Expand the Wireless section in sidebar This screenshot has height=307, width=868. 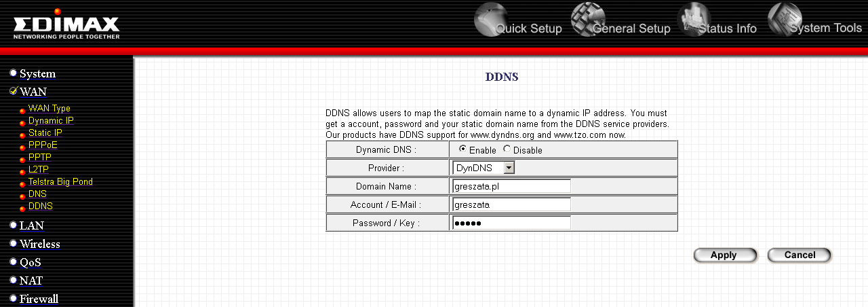[40, 244]
